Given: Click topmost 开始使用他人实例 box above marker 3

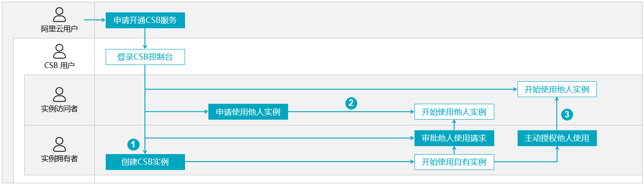Looking at the screenshot, I should (x=557, y=90).
